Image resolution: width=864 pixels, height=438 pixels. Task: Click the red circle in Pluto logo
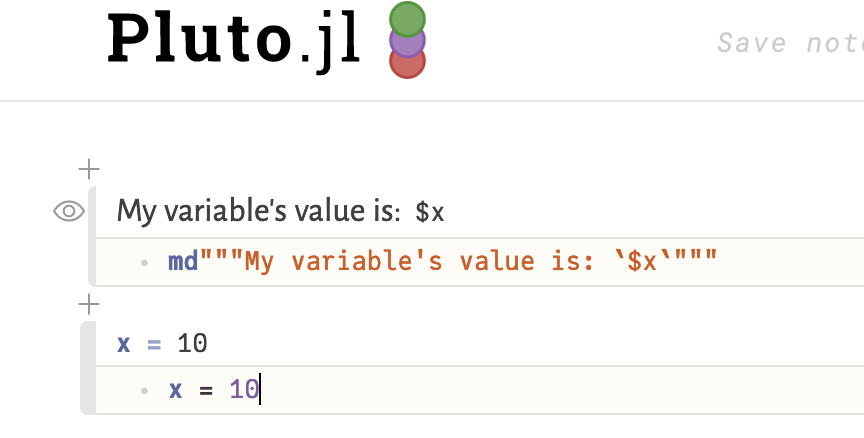coord(407,62)
